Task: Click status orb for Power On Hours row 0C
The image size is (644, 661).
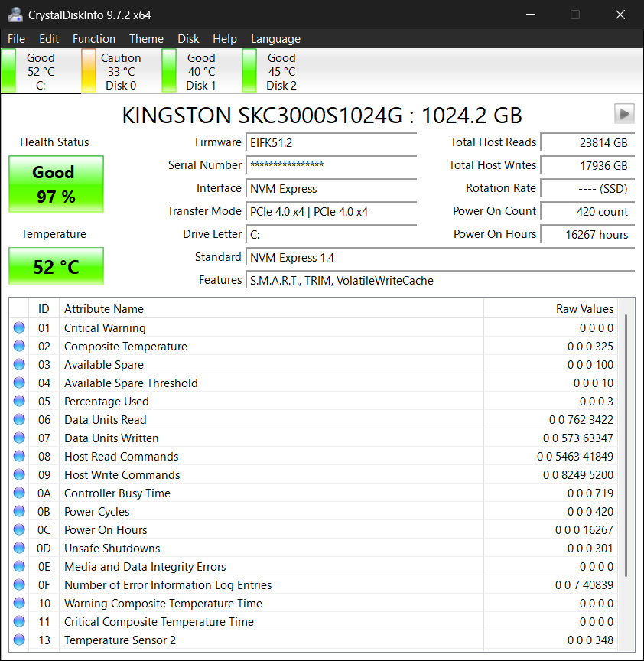Action: 19,529
